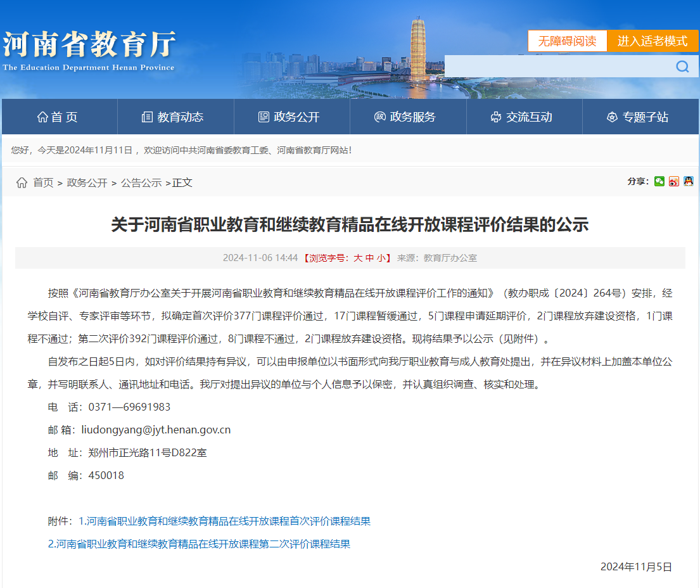Set font size to 中
The height and width of the screenshot is (588, 700).
coord(369,258)
